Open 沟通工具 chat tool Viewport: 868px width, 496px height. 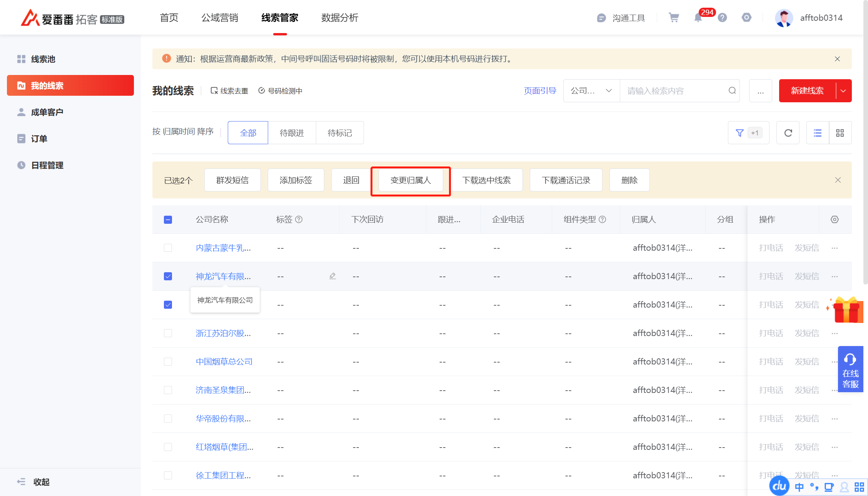coord(621,18)
